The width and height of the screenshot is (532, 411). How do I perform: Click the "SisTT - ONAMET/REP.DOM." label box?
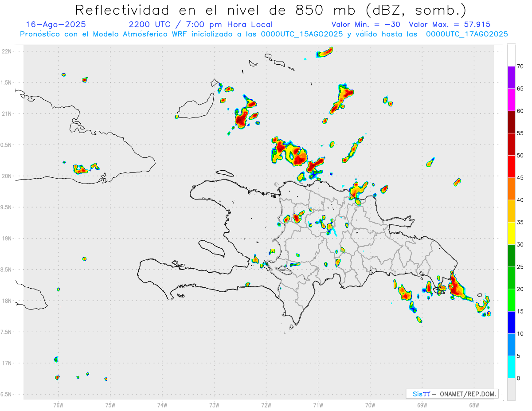pos(452,394)
